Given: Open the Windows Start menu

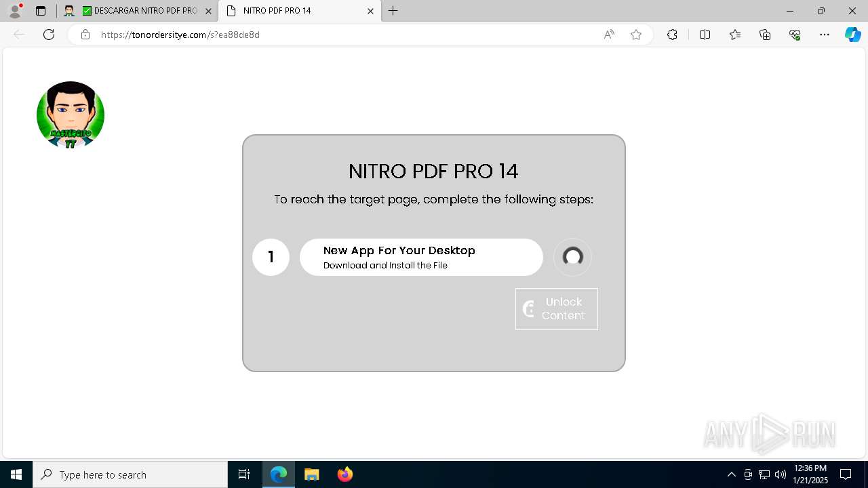Looking at the screenshot, I should 16,474.
